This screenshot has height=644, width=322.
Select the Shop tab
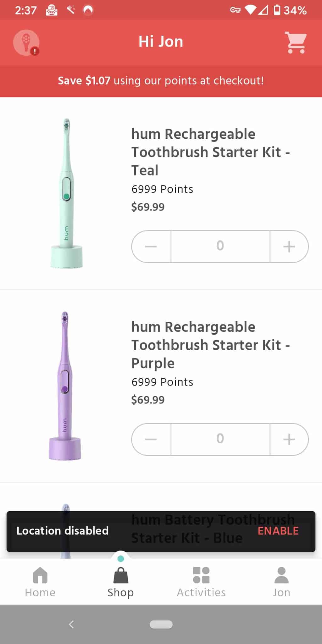[x=121, y=582]
